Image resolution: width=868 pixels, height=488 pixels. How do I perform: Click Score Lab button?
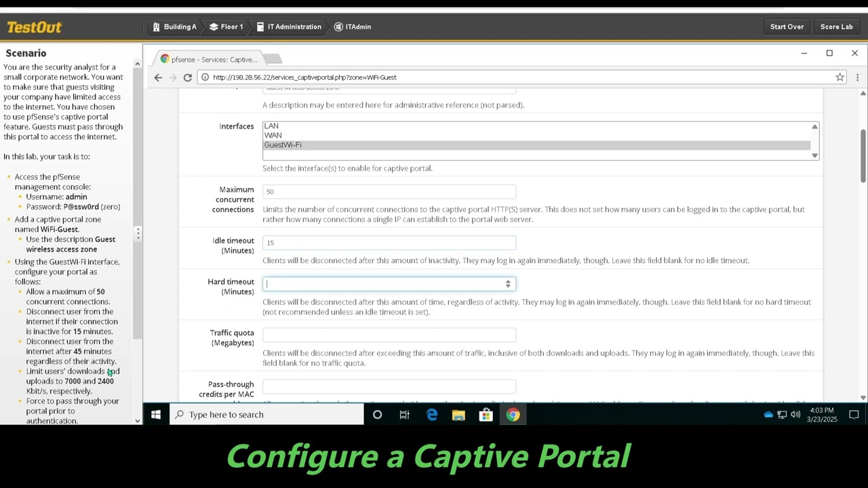[x=836, y=27]
